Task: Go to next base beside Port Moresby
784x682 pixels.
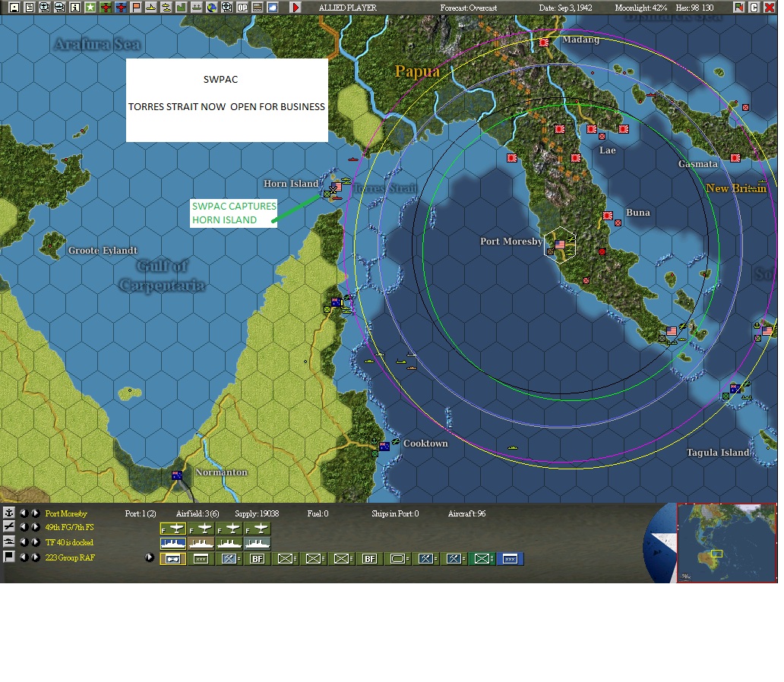Action: pos(36,513)
